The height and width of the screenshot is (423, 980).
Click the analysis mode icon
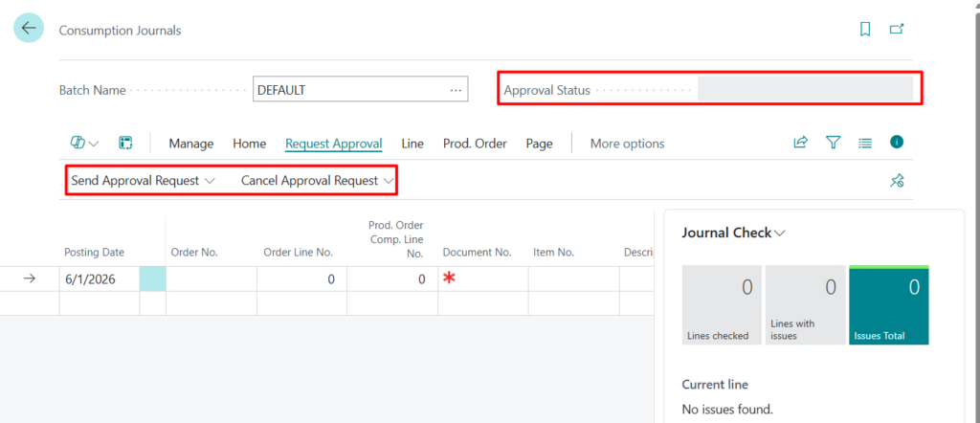click(x=125, y=144)
